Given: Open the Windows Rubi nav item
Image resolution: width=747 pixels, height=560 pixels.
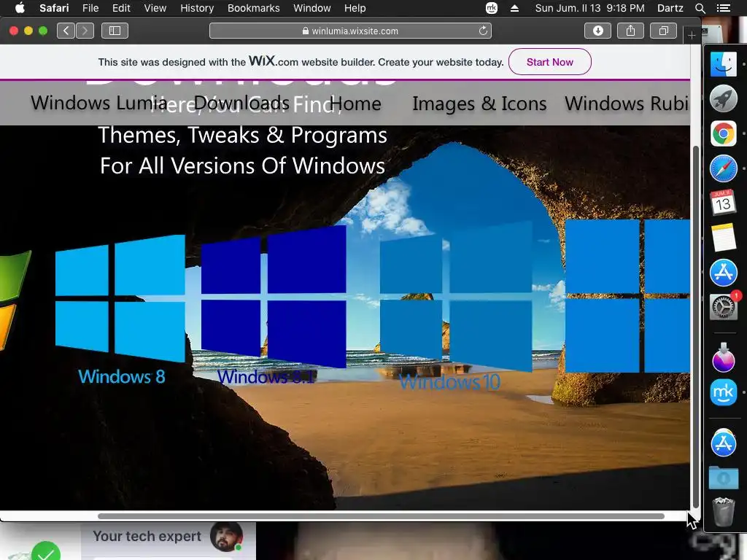Looking at the screenshot, I should click(627, 104).
